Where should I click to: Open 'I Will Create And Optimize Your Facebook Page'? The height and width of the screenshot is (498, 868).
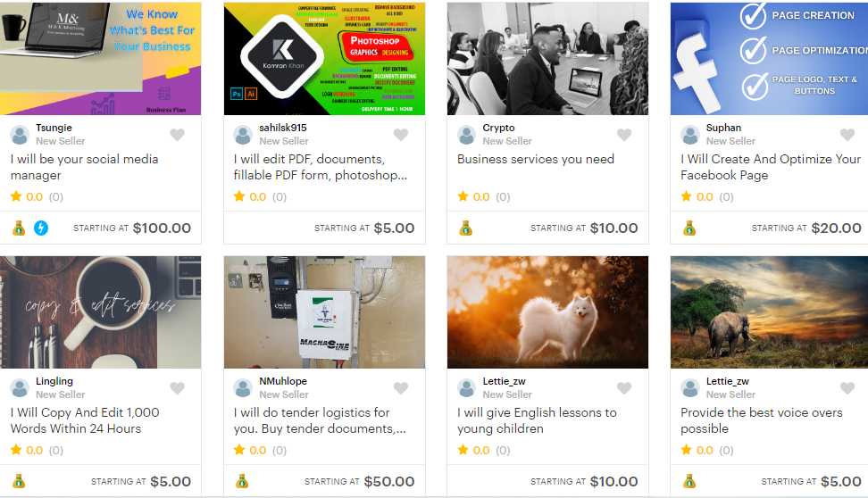[771, 167]
